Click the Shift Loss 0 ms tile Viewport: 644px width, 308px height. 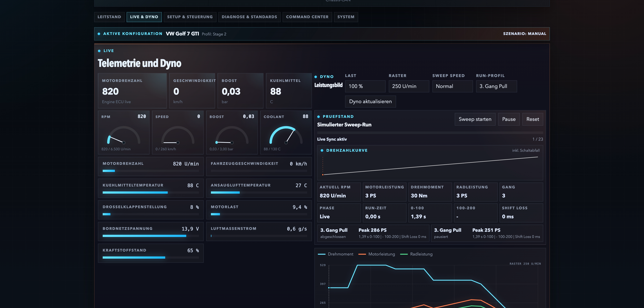[x=522, y=213]
